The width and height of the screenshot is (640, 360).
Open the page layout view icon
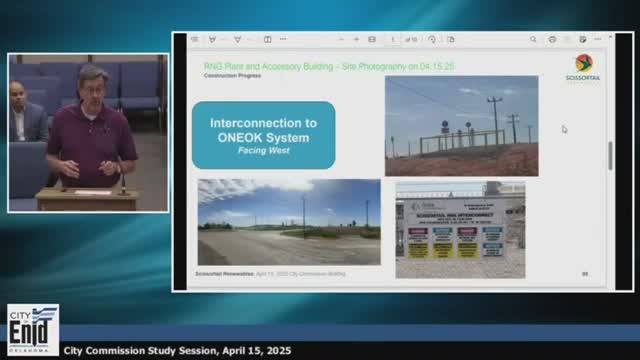tap(451, 40)
